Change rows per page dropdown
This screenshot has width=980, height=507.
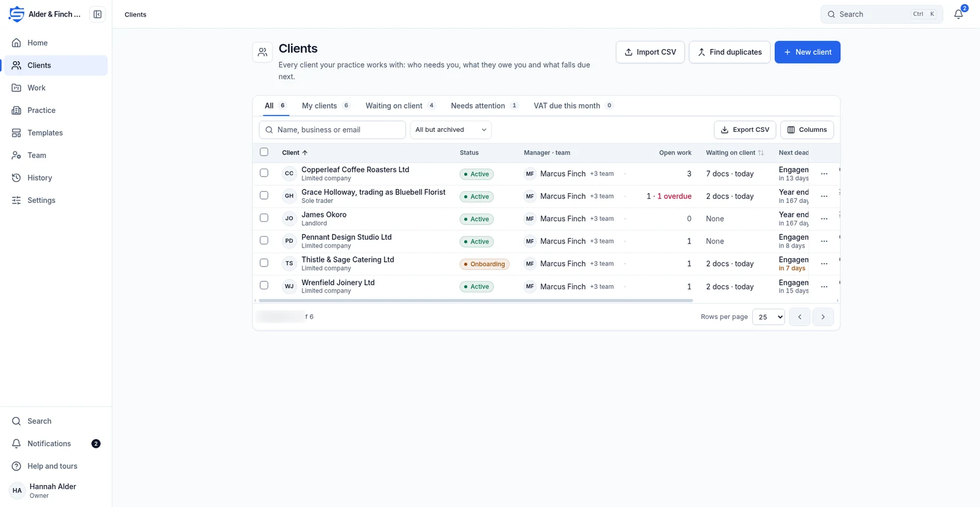click(768, 317)
